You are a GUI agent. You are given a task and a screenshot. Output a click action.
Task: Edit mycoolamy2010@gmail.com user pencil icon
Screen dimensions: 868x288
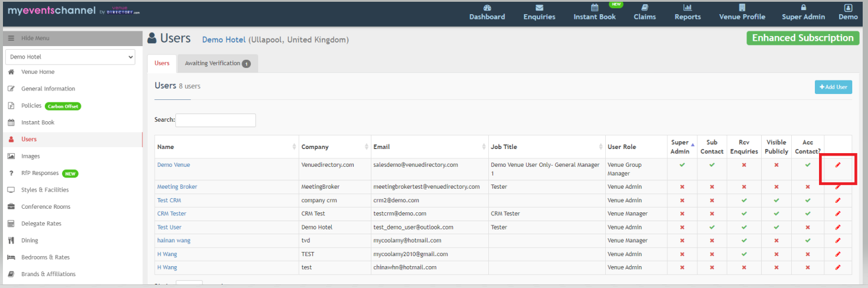[838, 254]
